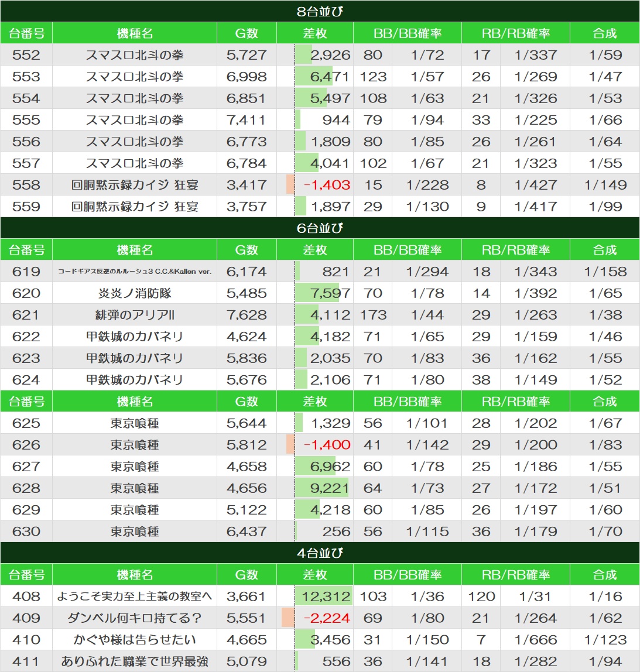Select 緋弾のアリアII machine name
This screenshot has height=672, width=640.
click(x=135, y=315)
